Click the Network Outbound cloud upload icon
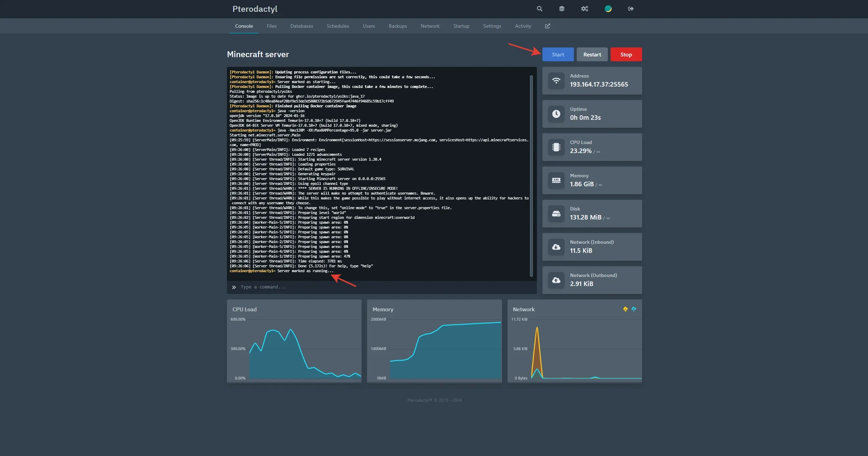 coord(556,280)
